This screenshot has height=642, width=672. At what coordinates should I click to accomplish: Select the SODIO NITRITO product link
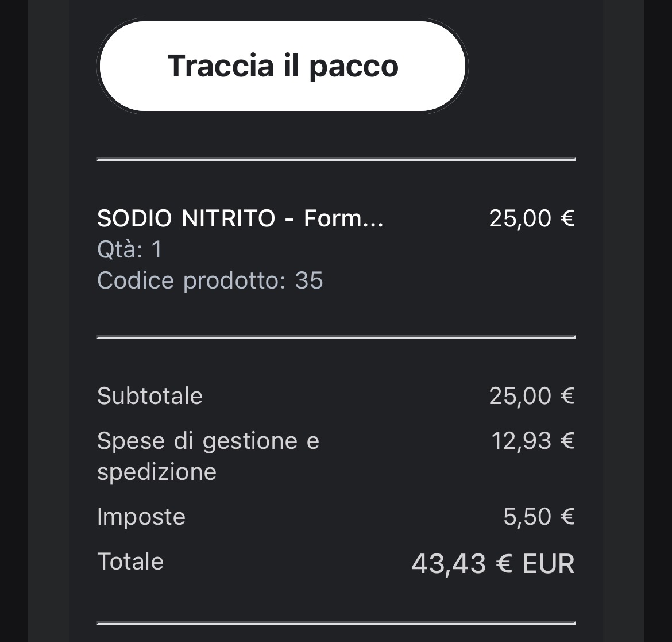(x=241, y=219)
